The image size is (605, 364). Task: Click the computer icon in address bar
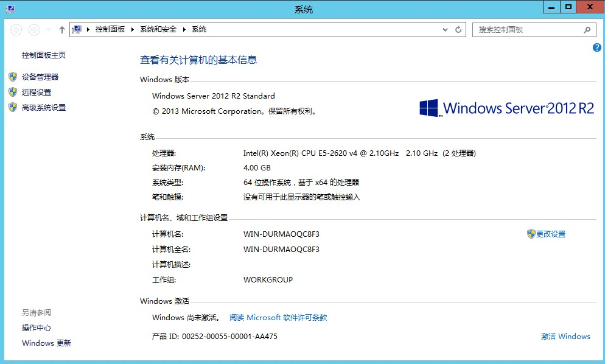click(x=77, y=29)
